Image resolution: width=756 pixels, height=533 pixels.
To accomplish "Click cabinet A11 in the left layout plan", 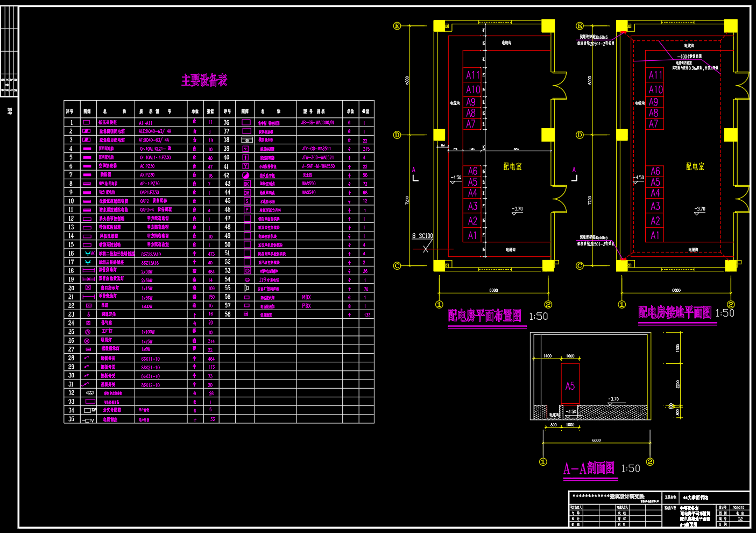I will (473, 75).
